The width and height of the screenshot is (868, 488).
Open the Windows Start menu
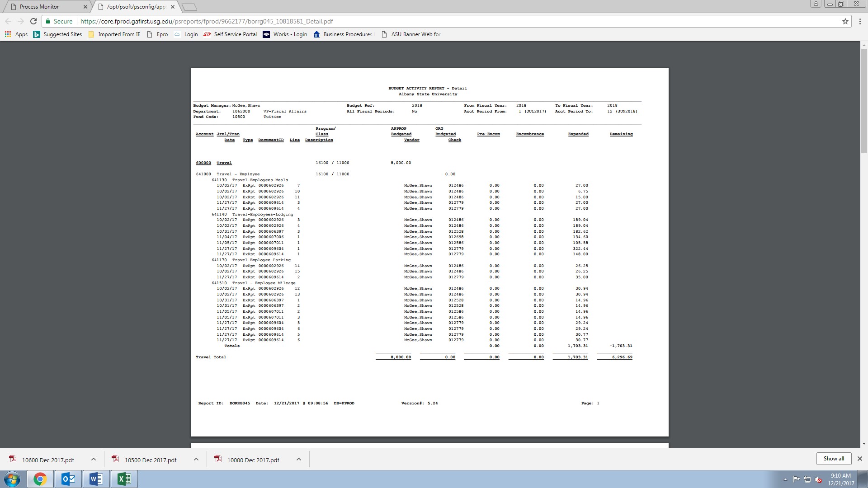[x=12, y=479]
